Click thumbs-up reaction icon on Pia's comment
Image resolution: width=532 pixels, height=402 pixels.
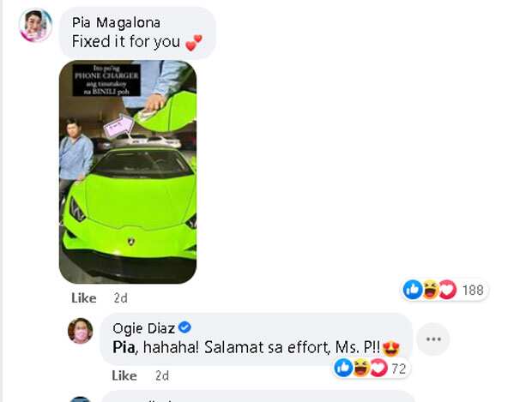413,290
